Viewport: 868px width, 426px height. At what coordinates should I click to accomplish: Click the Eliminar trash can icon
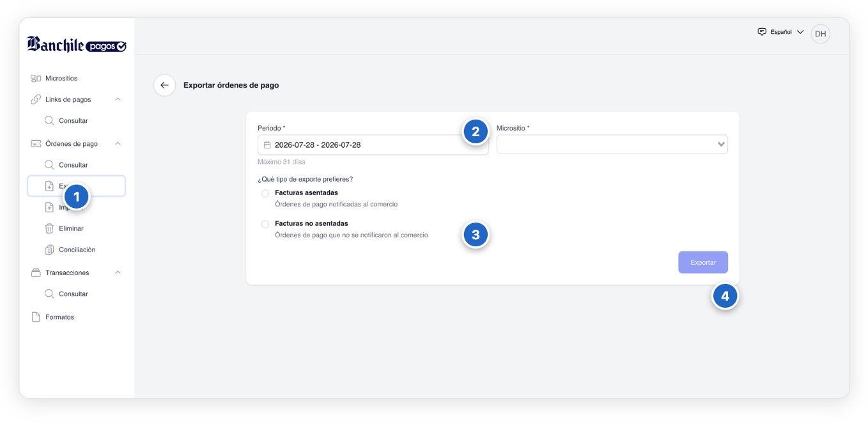tap(49, 228)
